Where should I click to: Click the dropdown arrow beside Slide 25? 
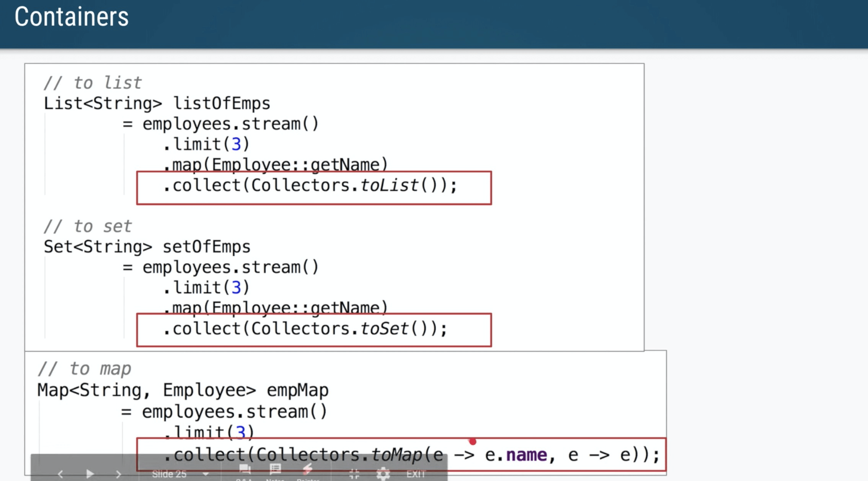[x=206, y=474]
